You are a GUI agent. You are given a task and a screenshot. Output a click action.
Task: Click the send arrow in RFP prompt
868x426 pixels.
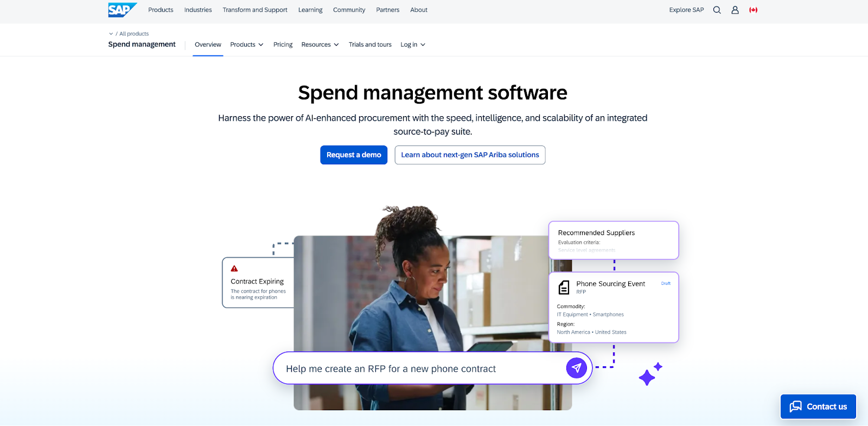pyautogui.click(x=576, y=368)
